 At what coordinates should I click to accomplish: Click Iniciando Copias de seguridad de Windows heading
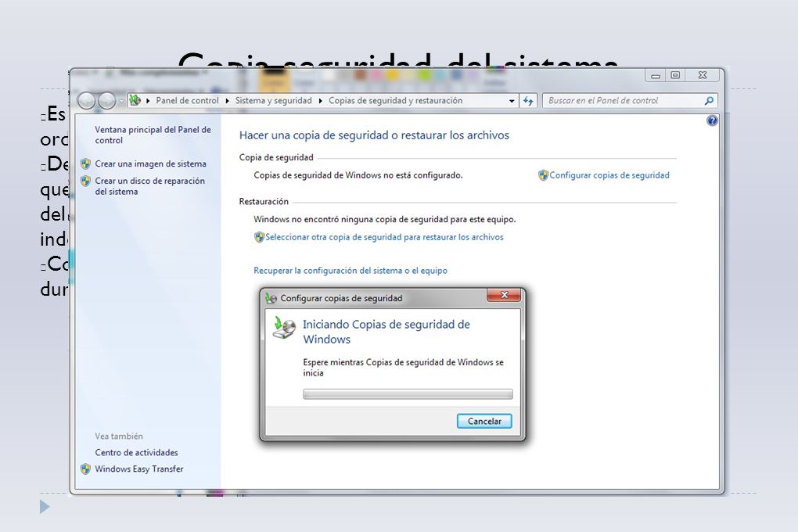[x=386, y=332]
